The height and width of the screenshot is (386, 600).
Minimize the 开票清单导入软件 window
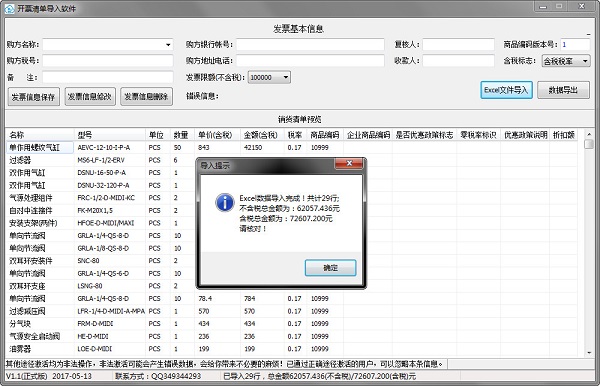543,7
